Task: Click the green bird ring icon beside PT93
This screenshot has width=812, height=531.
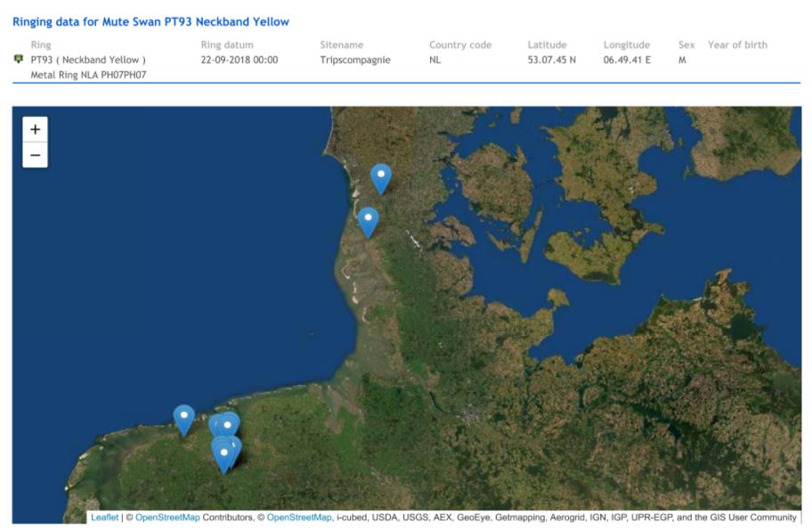Action: pyautogui.click(x=18, y=59)
